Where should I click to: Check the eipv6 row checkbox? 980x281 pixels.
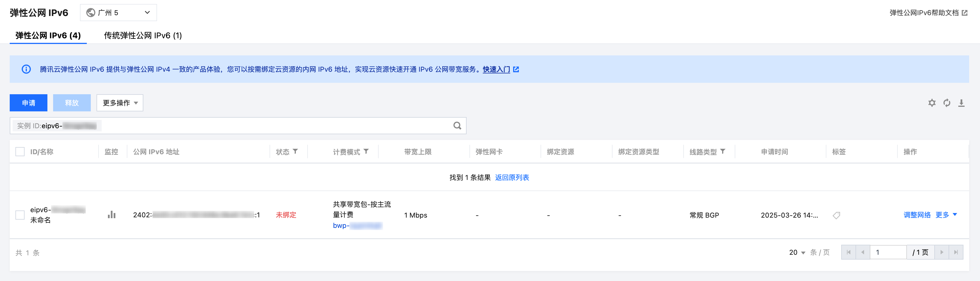click(20, 215)
